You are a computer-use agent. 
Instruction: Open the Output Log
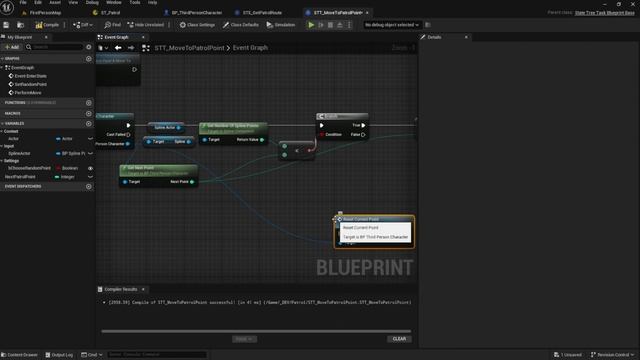[59, 355]
